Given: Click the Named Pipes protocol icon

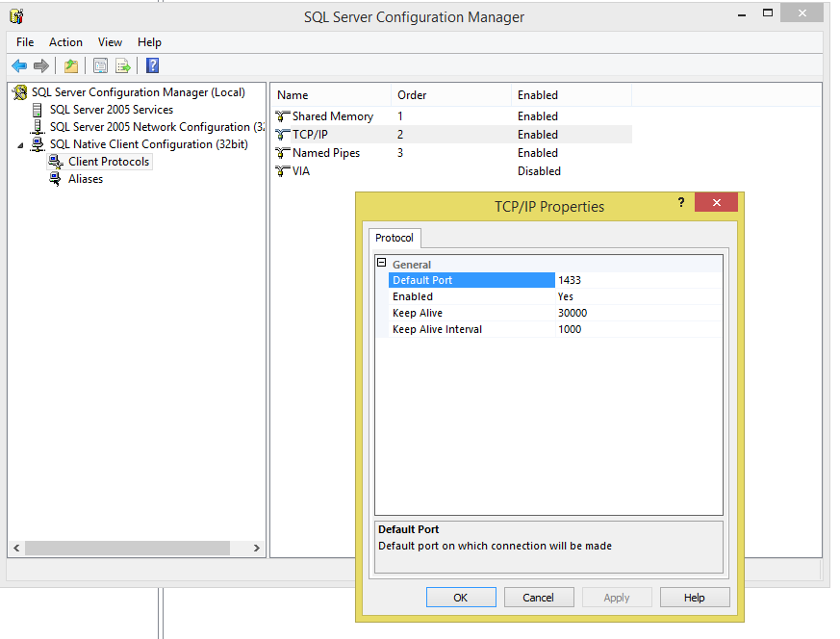Looking at the screenshot, I should pyautogui.click(x=282, y=153).
